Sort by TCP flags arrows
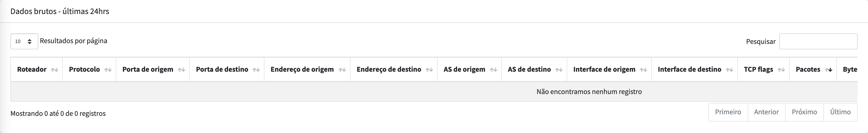The image size is (868, 133). pos(781,70)
